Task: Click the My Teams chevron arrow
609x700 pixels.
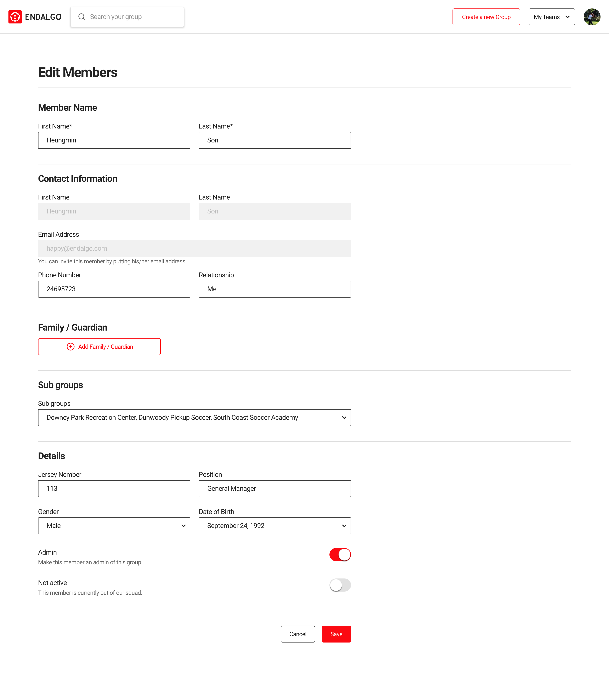Action: pyautogui.click(x=567, y=17)
